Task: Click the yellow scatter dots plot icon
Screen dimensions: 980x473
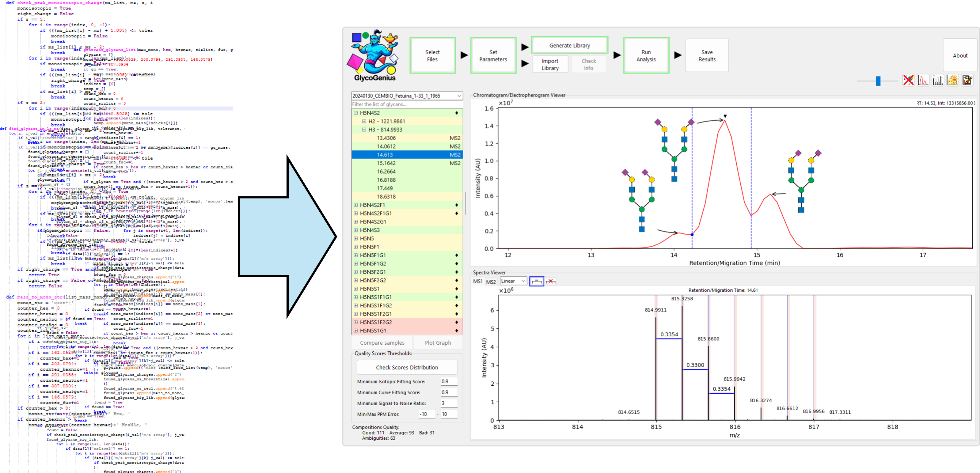Action: (x=953, y=80)
